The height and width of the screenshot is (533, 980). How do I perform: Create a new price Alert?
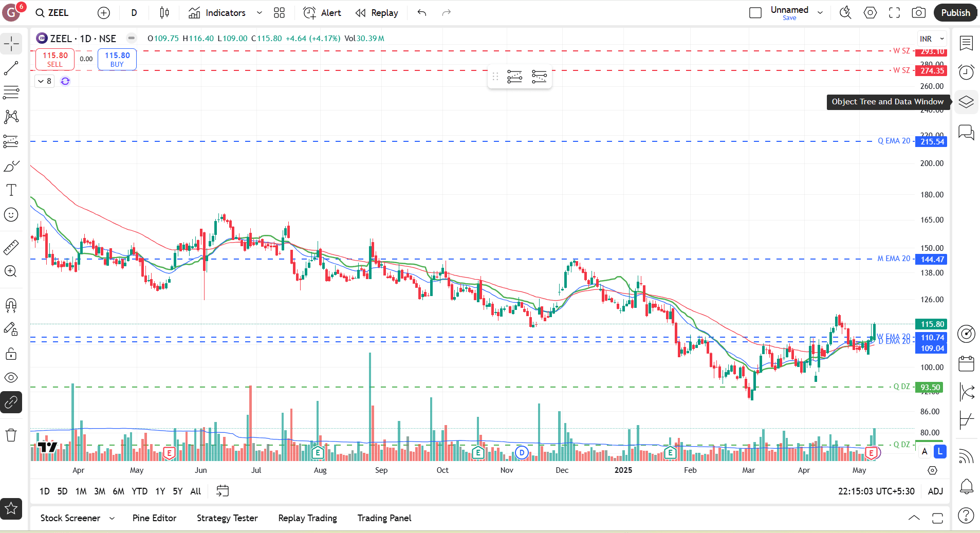pyautogui.click(x=322, y=13)
